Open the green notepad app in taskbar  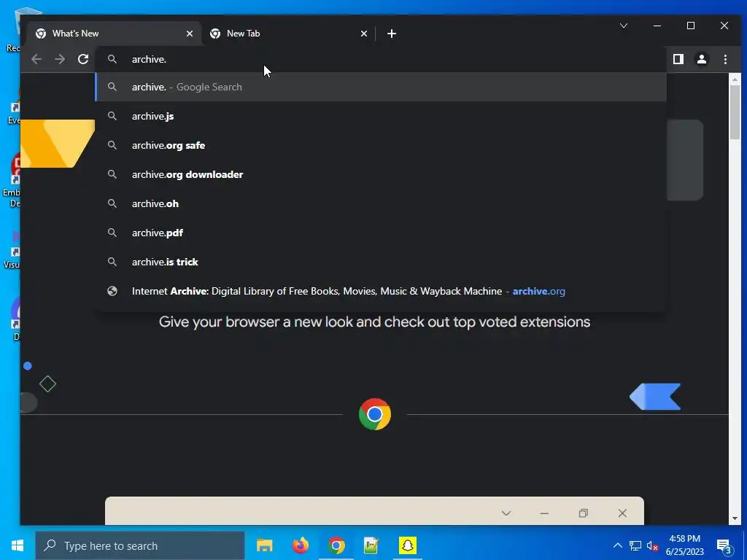click(x=371, y=545)
